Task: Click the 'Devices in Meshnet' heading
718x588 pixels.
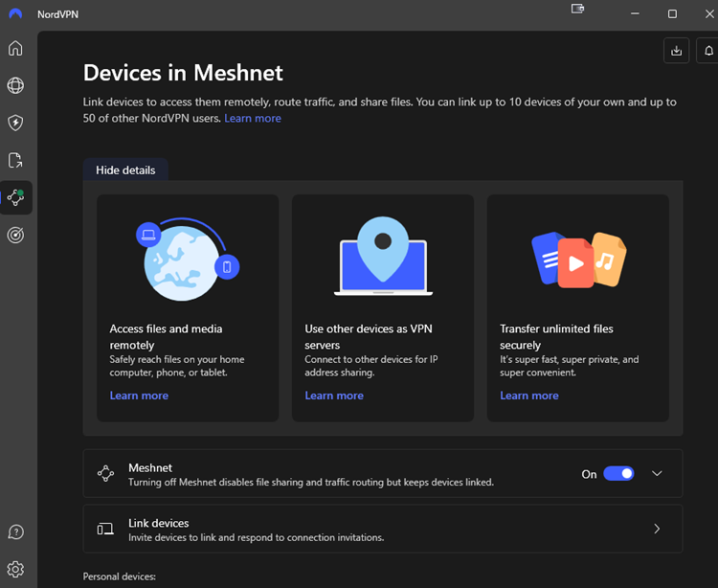Action: pyautogui.click(x=183, y=73)
